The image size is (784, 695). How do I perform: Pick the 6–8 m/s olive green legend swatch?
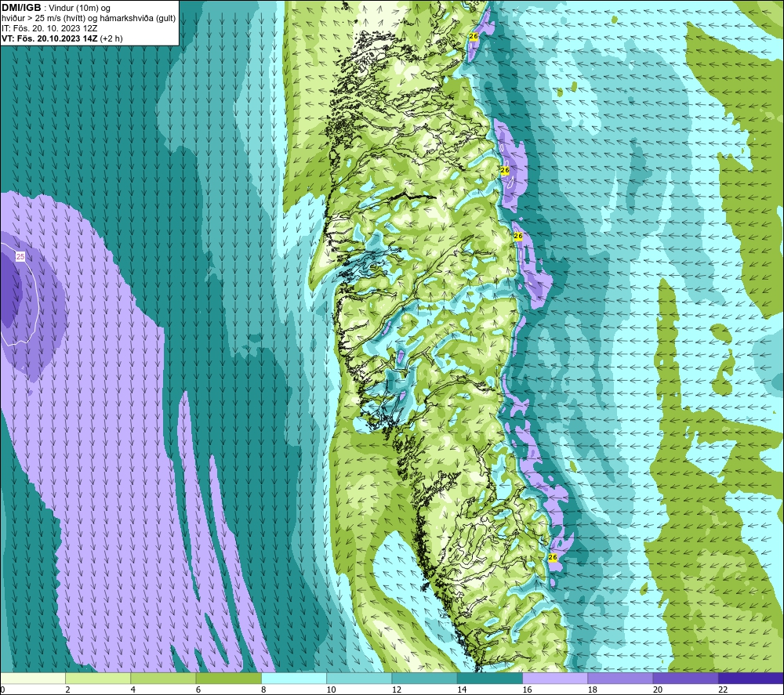pos(228,678)
